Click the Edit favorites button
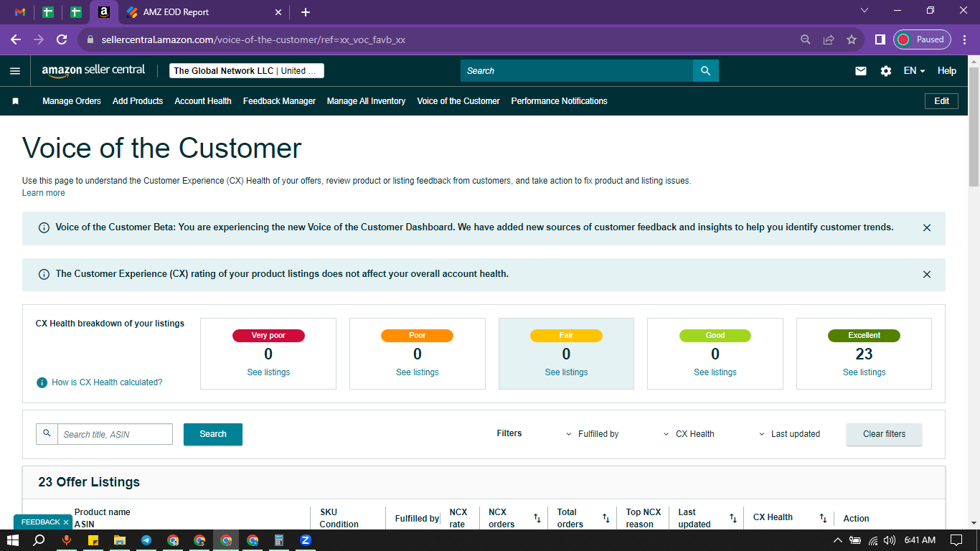 (941, 101)
